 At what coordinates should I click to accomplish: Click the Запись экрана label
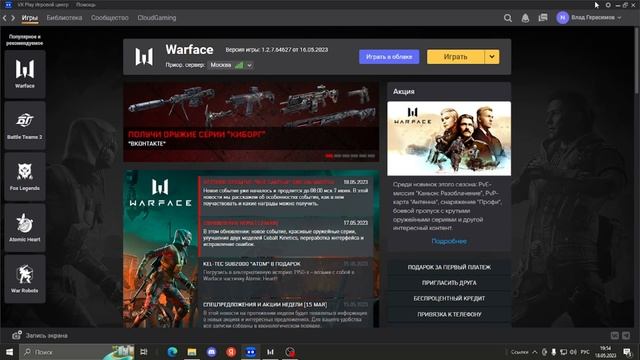click(47, 336)
